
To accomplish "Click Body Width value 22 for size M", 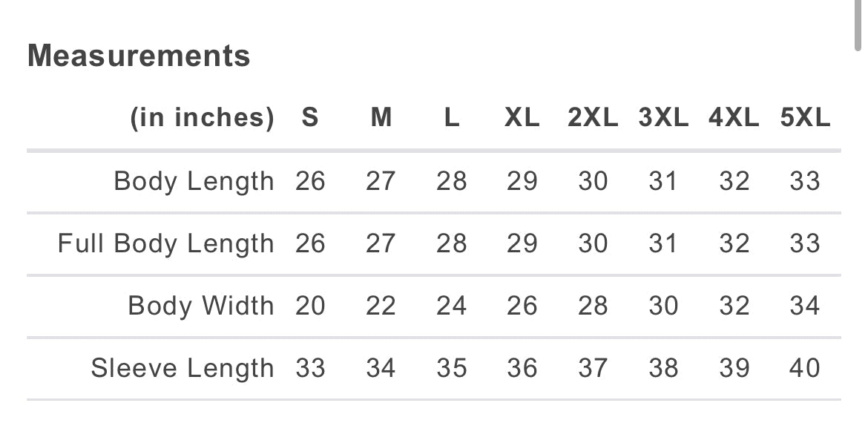I will tap(381, 306).
